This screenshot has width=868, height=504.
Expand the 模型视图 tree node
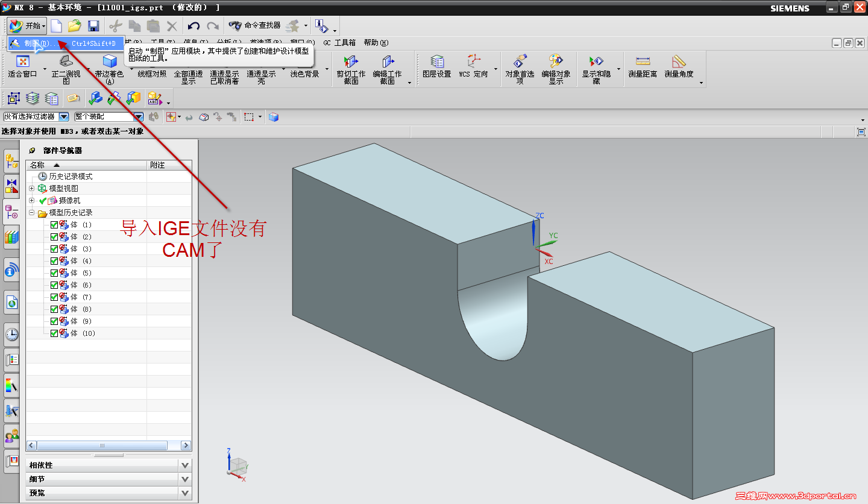click(x=32, y=189)
